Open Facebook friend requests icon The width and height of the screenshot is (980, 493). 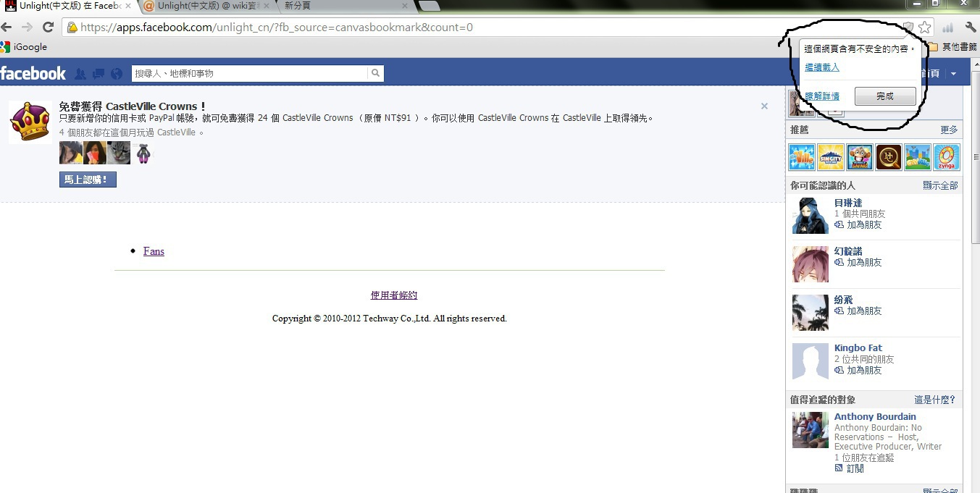(x=80, y=74)
